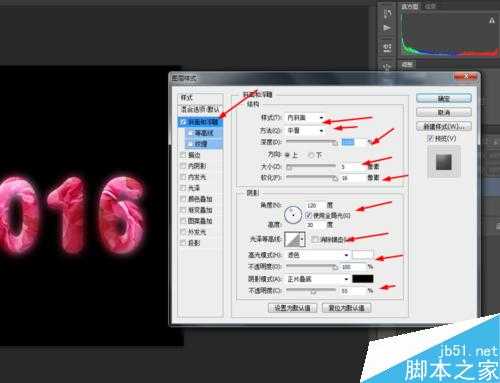Click 设置为默认值 (Make Default) button
The image size is (500, 383).
click(x=292, y=308)
